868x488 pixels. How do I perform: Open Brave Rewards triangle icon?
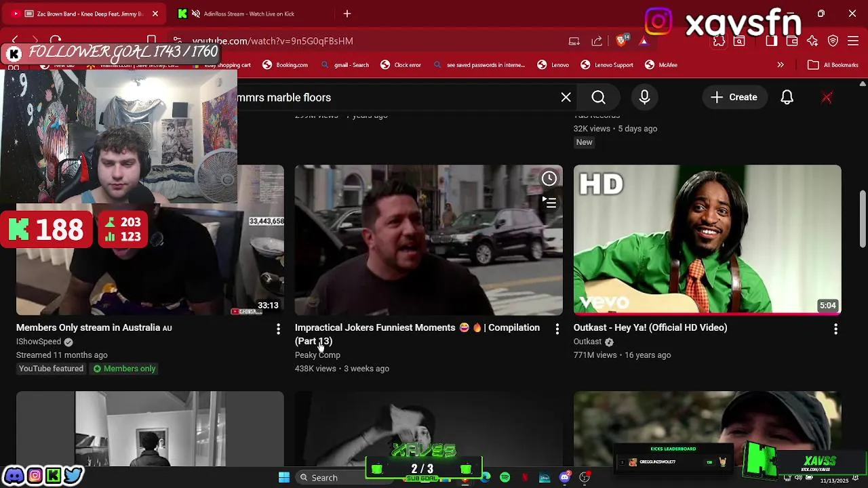pos(643,41)
